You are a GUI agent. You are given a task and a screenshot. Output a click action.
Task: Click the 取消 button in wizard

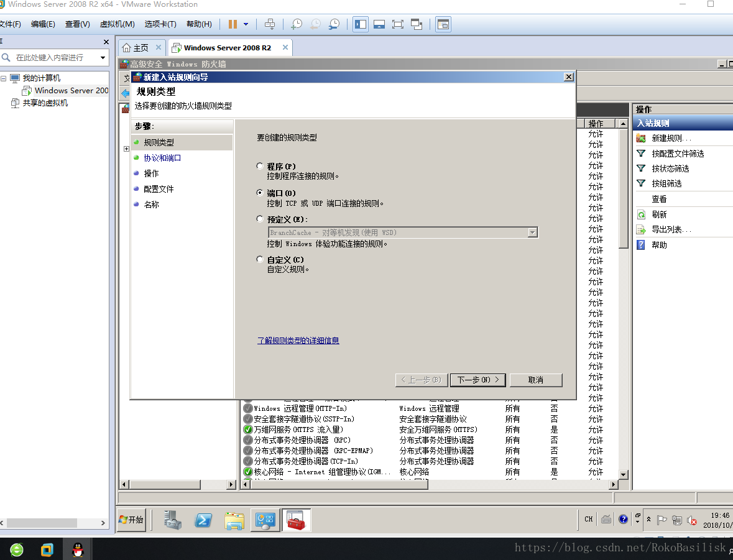pos(536,380)
